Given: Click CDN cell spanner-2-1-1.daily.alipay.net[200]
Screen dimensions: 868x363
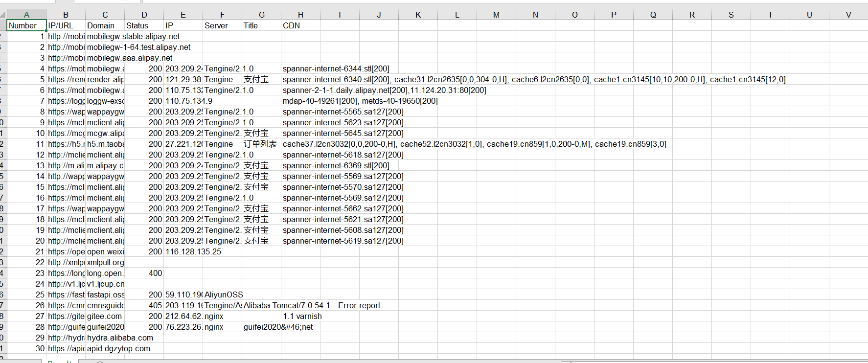Looking at the screenshot, I should click(384, 90).
